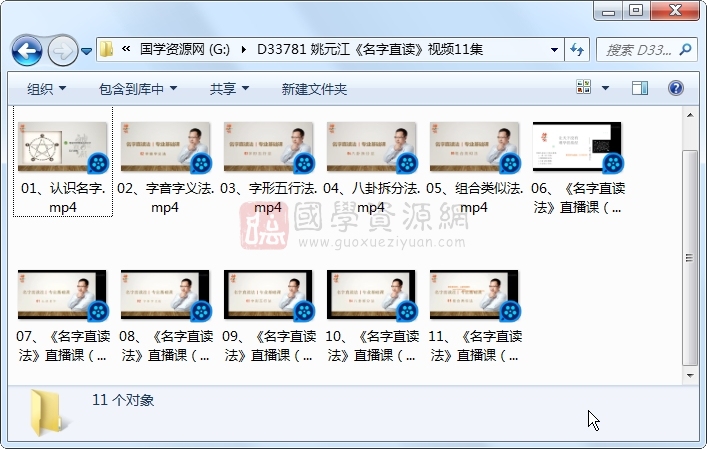Screen dimensions: 707x449
Task: Open 组织 menu
Action: 46,89
